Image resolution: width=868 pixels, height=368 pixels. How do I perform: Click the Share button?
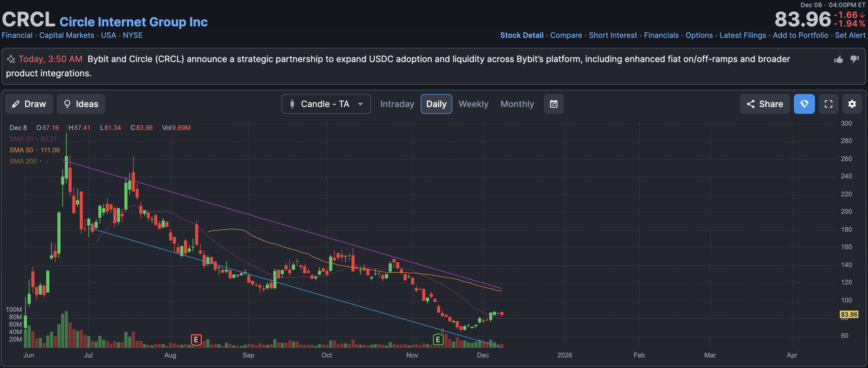coord(765,104)
